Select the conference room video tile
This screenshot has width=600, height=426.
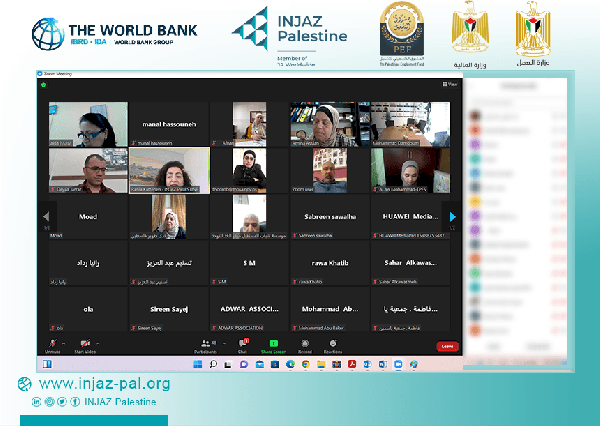410,124
